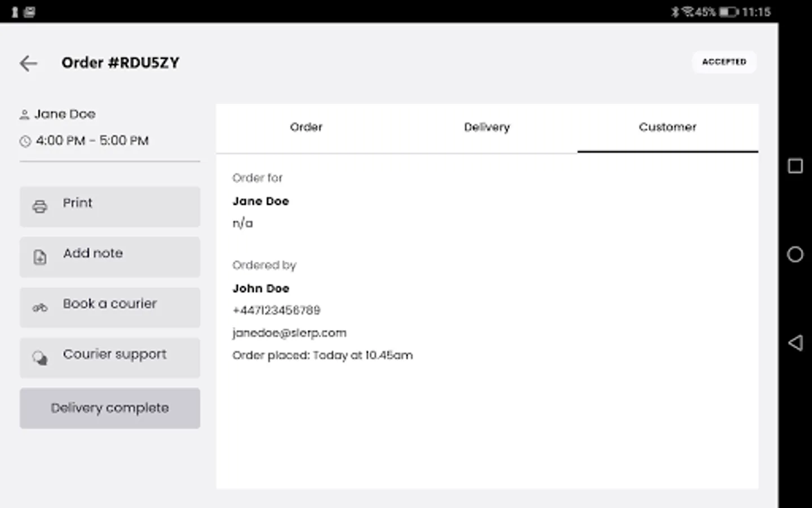This screenshot has width=812, height=508.
Task: Click phone number +447123456789
Action: (x=276, y=310)
